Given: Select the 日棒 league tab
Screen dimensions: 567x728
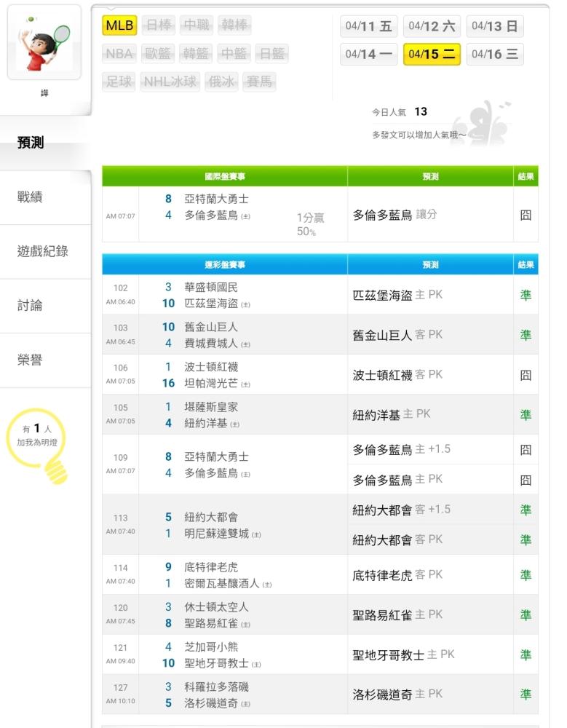Looking at the screenshot, I should pos(159,25).
